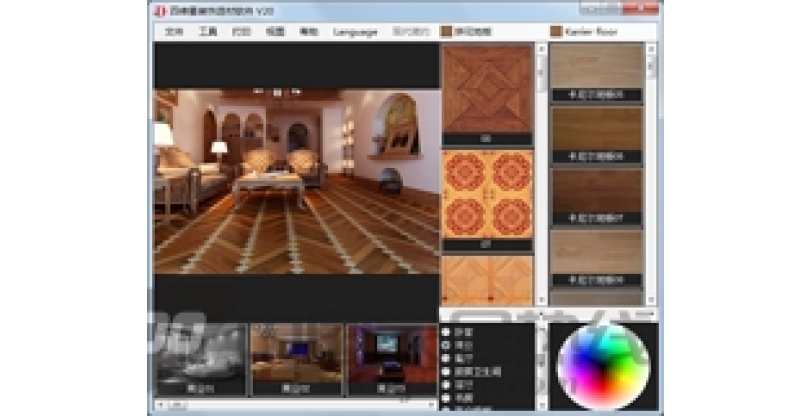Select the dark geometric parquet floor pattern
Viewport: 812px width, 416px height.
(x=487, y=89)
